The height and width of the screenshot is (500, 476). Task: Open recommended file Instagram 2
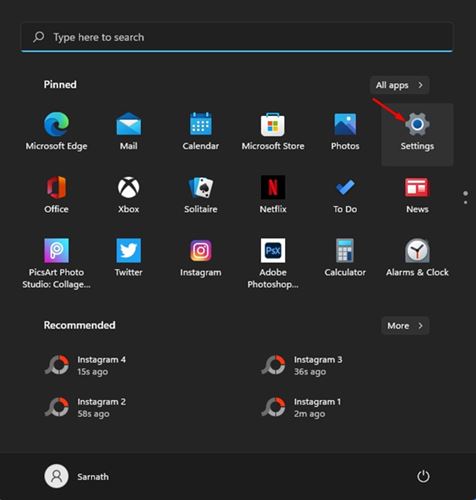[x=86, y=407]
